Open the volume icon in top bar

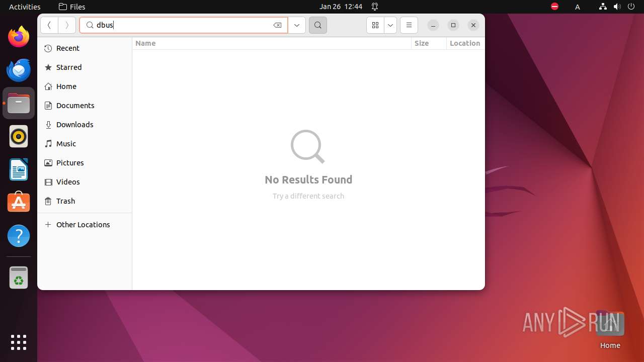point(617,7)
